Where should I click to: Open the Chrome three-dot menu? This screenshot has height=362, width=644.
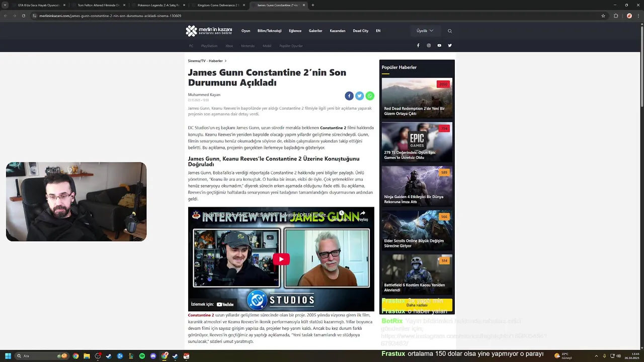638,16
